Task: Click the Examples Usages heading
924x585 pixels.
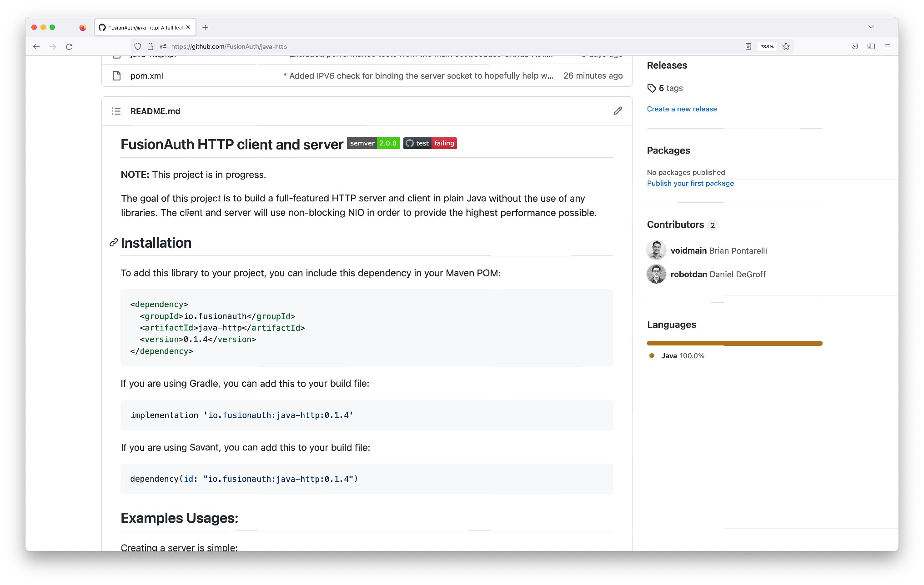Action: (x=179, y=518)
